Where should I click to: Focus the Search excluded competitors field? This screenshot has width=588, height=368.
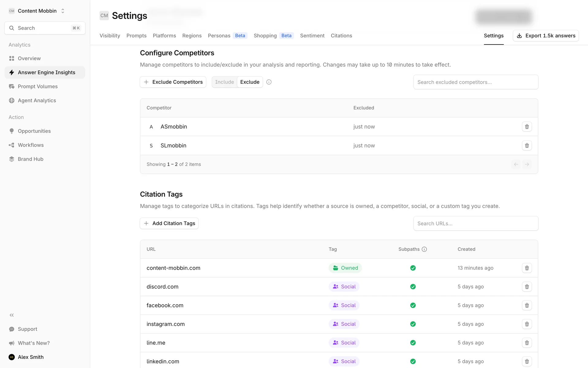476,82
